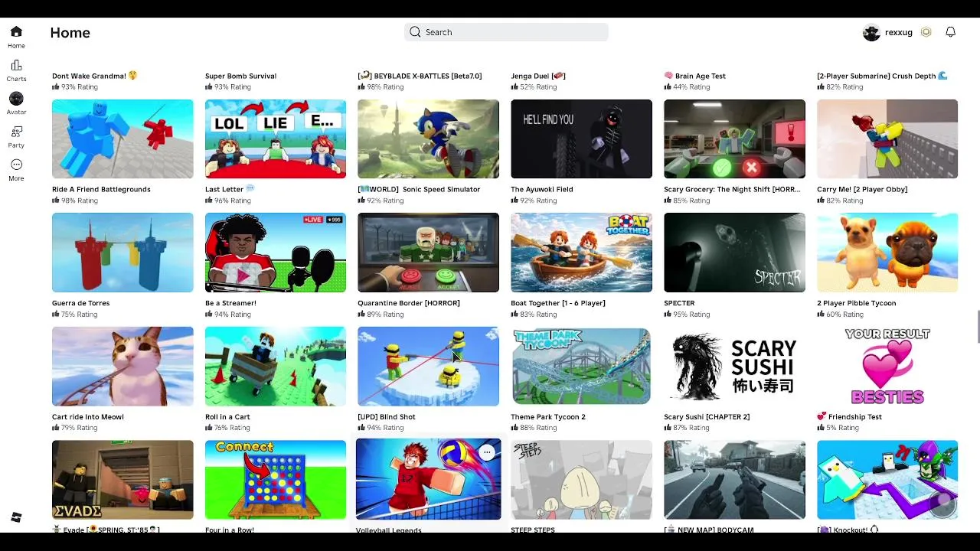Open The Ayuwoki Field thumbnail

[581, 139]
